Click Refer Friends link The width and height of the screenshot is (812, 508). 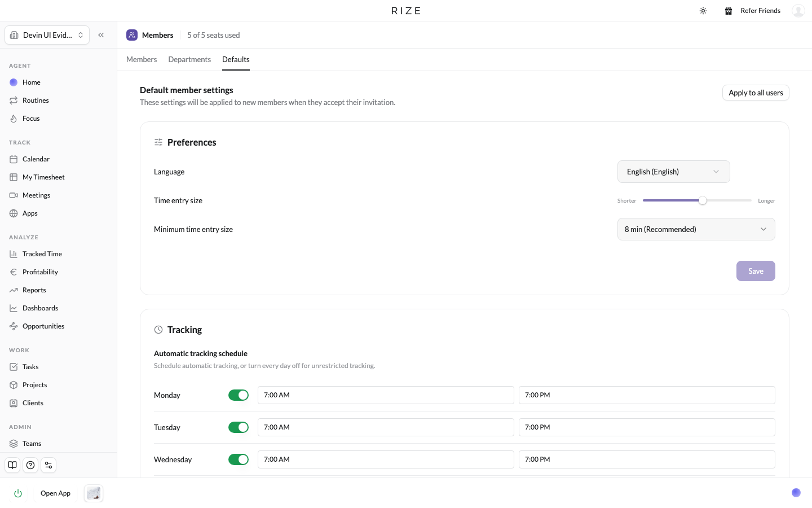pyautogui.click(x=760, y=11)
